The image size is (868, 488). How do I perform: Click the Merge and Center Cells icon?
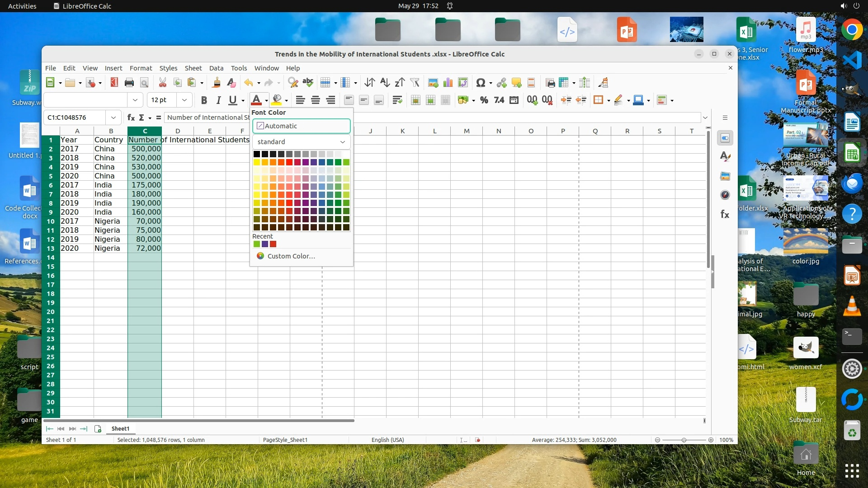(415, 100)
